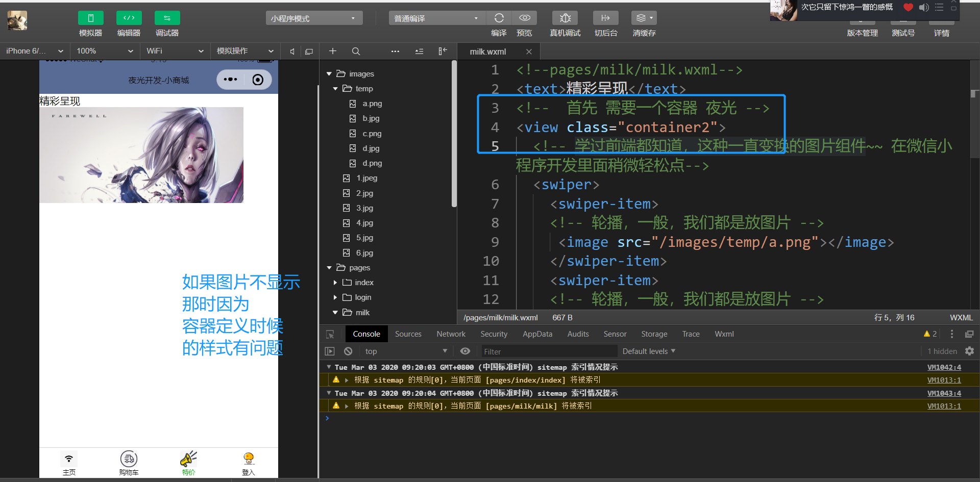Open the top context dropdown
Image resolution: width=980 pixels, height=482 pixels.
(x=406, y=351)
